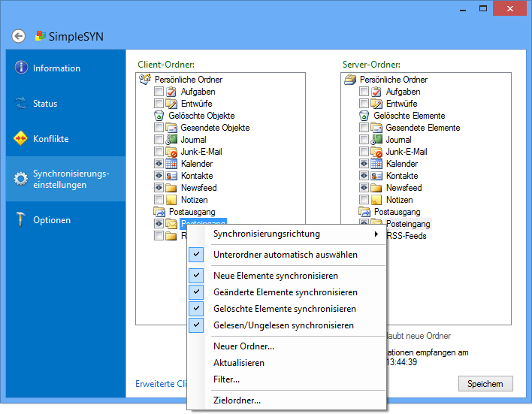Click the SimpleSYN logo icon
The image size is (532, 414).
coord(41,35)
